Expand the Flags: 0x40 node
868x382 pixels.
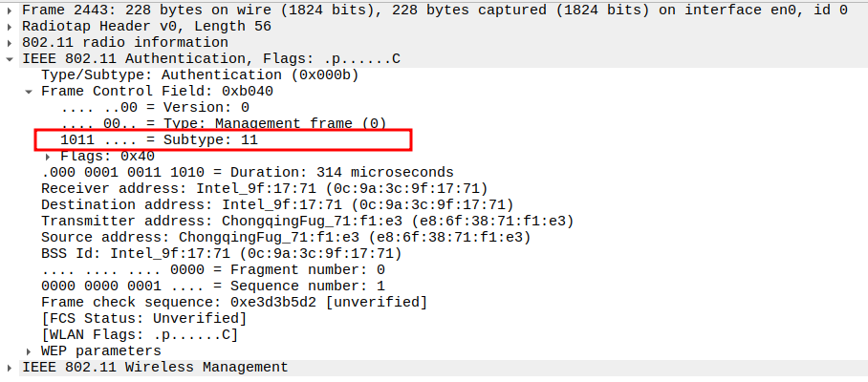[x=49, y=157]
